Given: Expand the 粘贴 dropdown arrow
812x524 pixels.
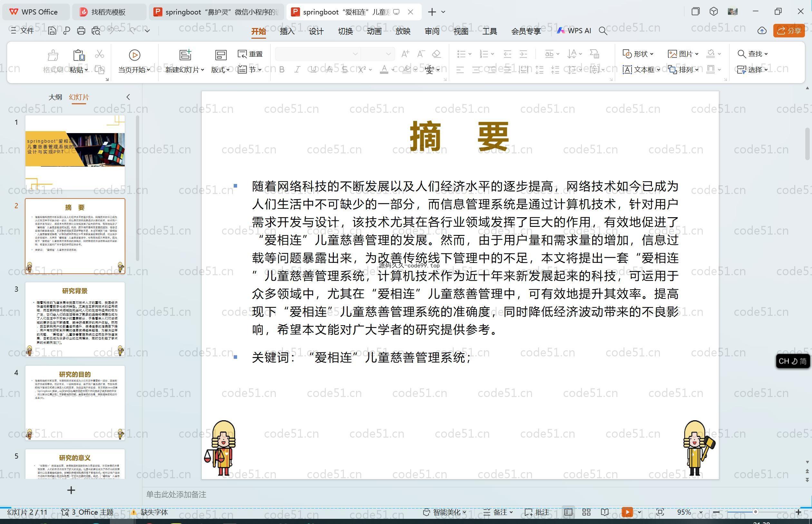Looking at the screenshot, I should click(x=86, y=70).
